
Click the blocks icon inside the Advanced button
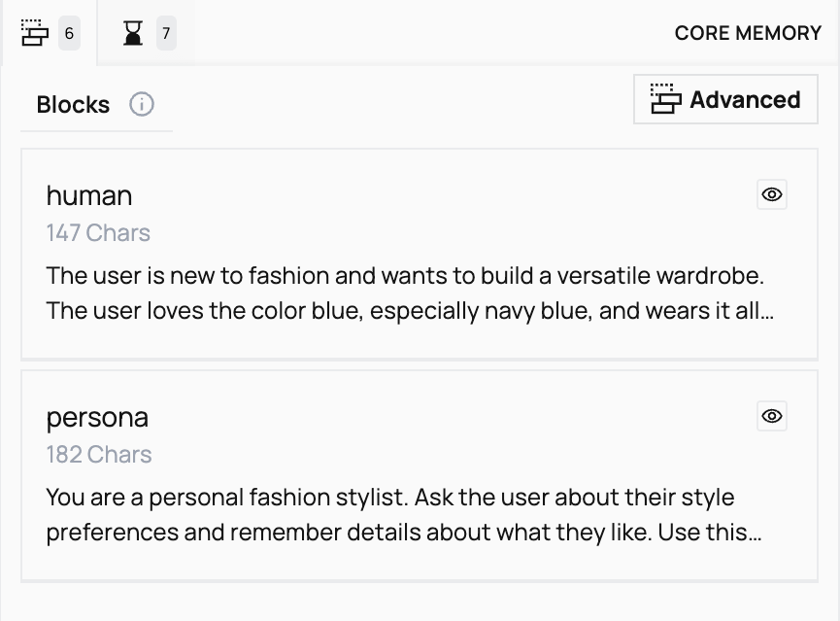pos(664,99)
